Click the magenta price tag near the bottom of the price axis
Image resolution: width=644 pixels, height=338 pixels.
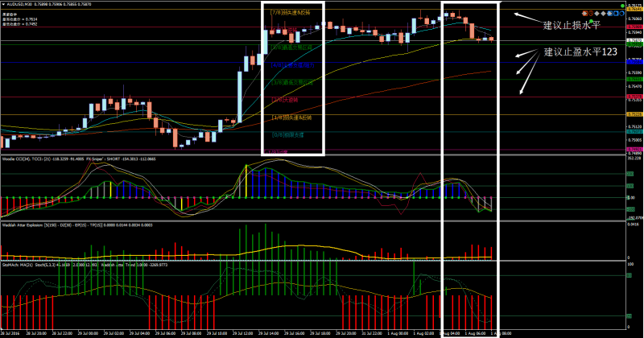click(x=634, y=149)
